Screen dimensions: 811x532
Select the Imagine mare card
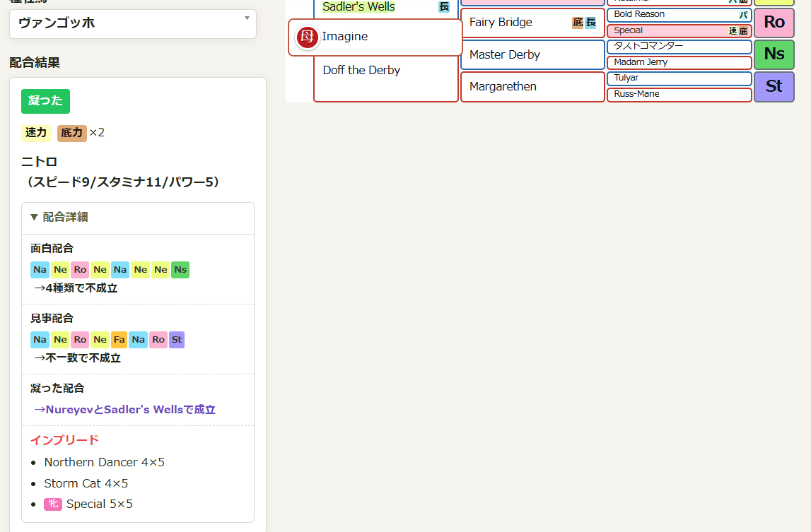375,37
